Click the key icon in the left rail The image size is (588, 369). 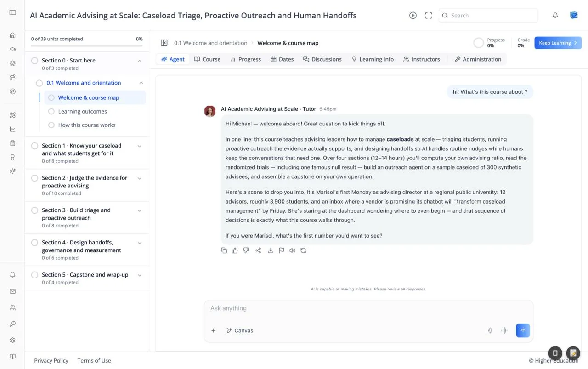(x=12, y=324)
